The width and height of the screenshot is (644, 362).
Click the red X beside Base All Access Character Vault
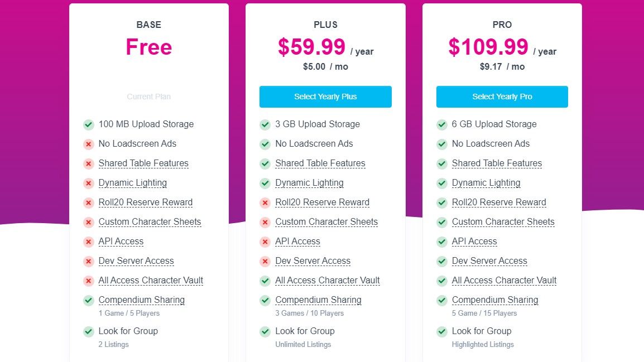point(88,281)
